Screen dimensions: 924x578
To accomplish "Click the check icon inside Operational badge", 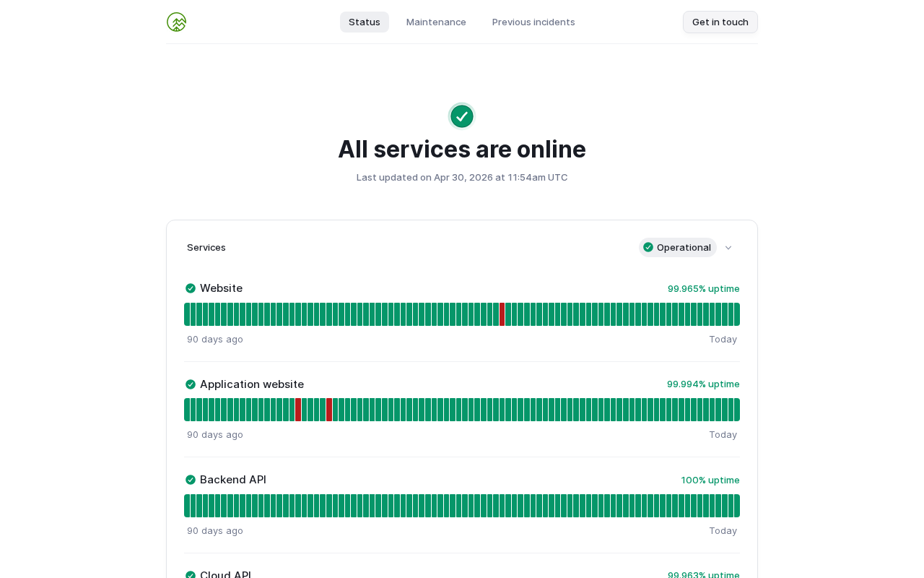I will 648,247.
